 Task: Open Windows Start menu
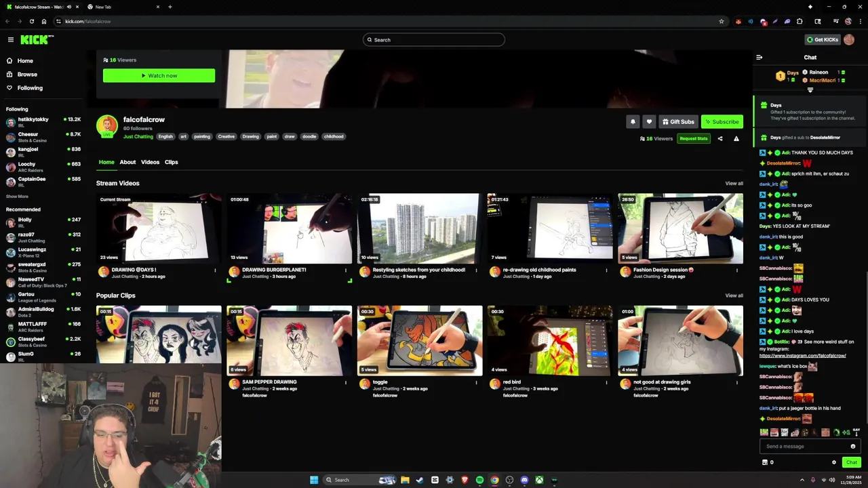click(314, 480)
